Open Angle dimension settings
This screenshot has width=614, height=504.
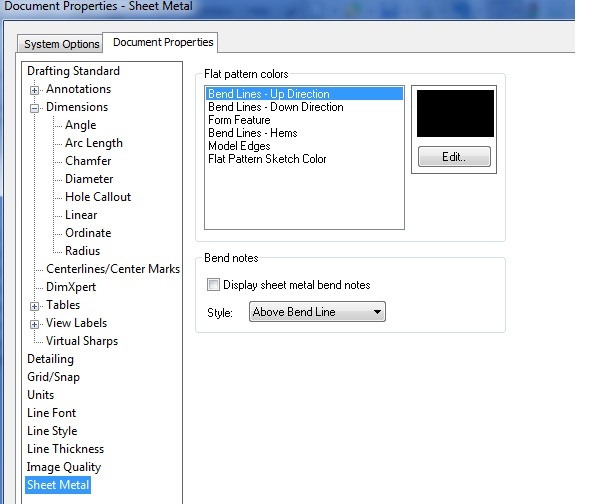tap(80, 125)
